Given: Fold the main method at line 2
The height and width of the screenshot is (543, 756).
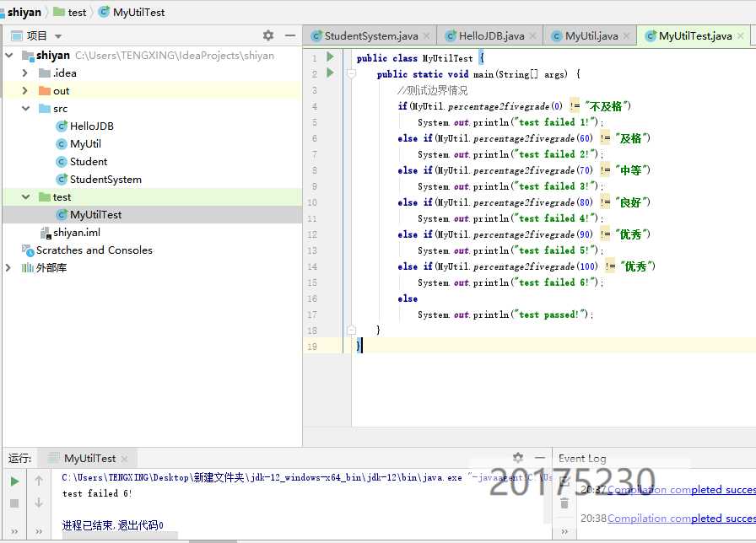Looking at the screenshot, I should click(x=352, y=73).
